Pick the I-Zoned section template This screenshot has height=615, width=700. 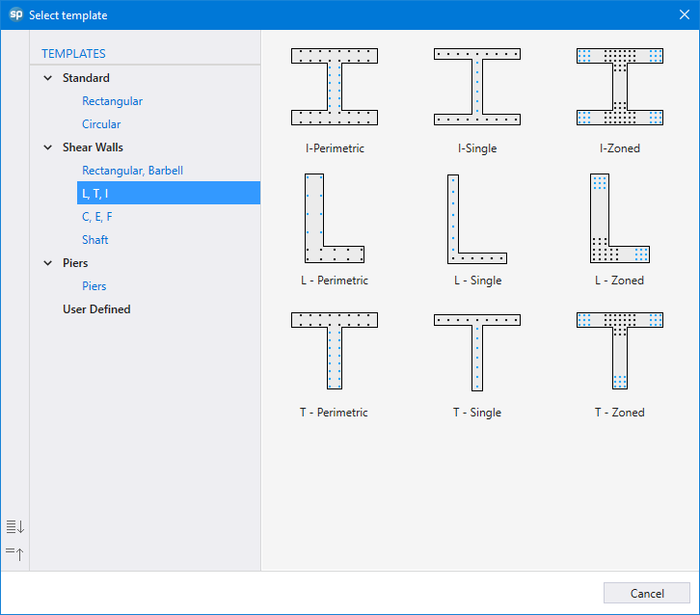pyautogui.click(x=619, y=87)
